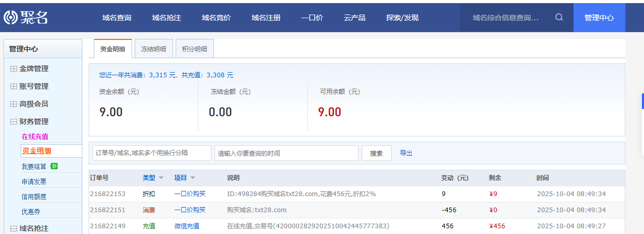Click the 订单号/域名 search input field
Screen dimensions: 644x234
(152, 153)
